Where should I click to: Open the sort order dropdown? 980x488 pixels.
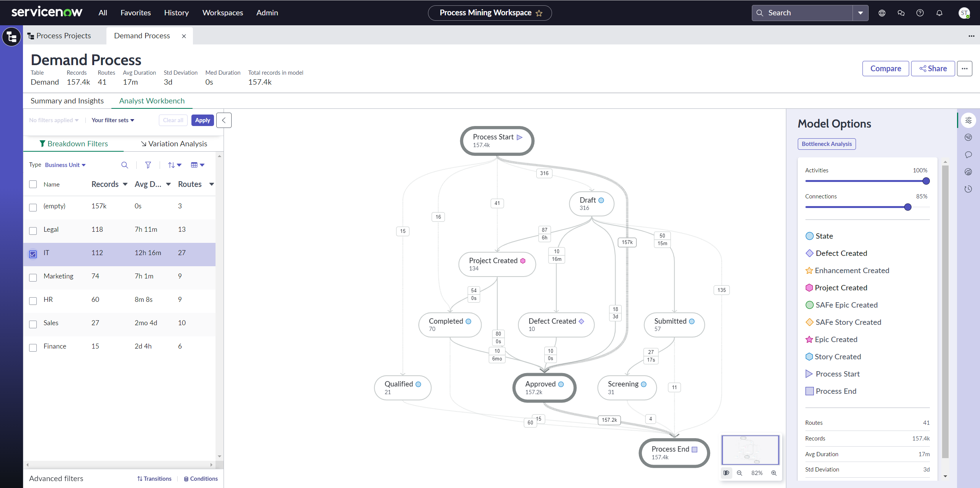click(x=175, y=165)
